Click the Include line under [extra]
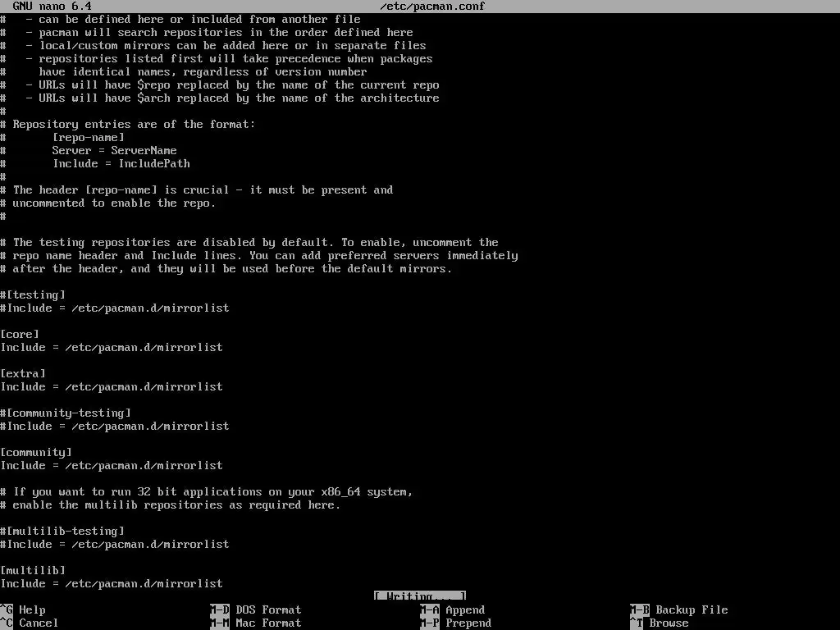This screenshot has width=840, height=630. [x=112, y=387]
